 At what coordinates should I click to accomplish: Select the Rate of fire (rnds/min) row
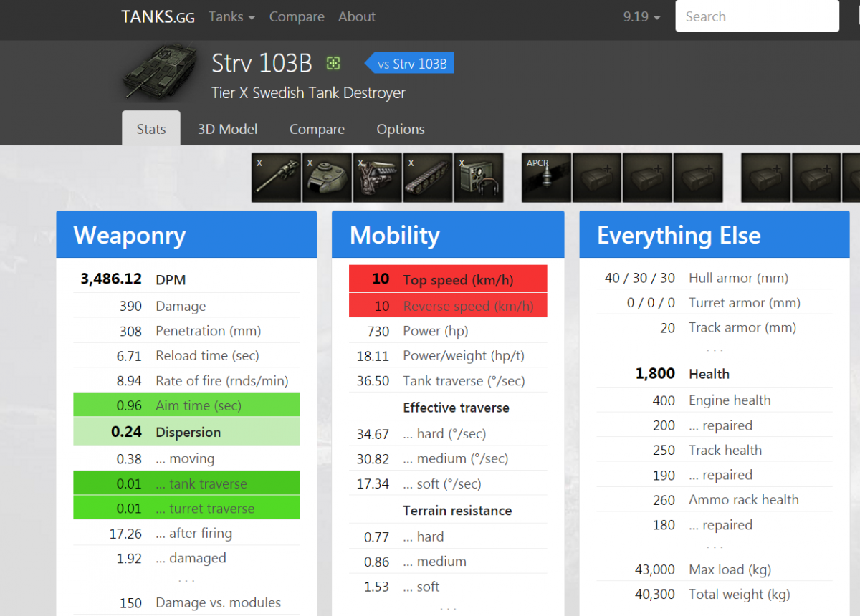[x=186, y=380]
